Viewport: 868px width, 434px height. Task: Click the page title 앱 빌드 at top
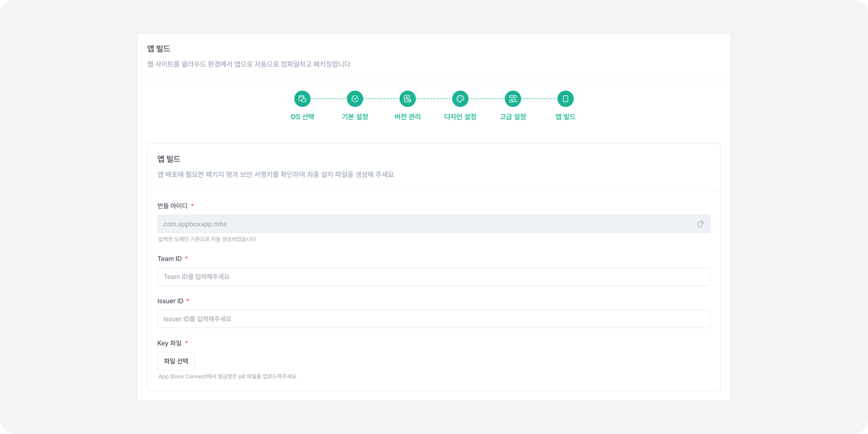click(159, 49)
